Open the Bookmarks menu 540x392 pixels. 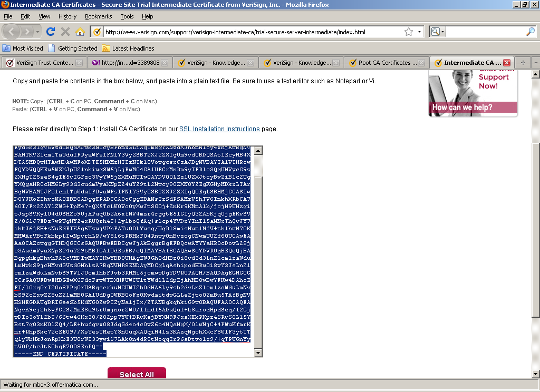98,16
